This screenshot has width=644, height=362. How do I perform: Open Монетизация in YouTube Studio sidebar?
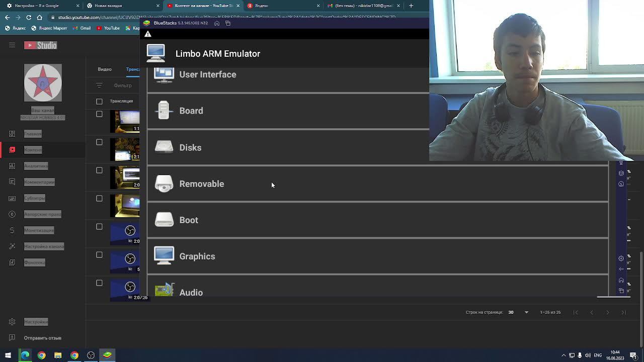[x=43, y=230]
